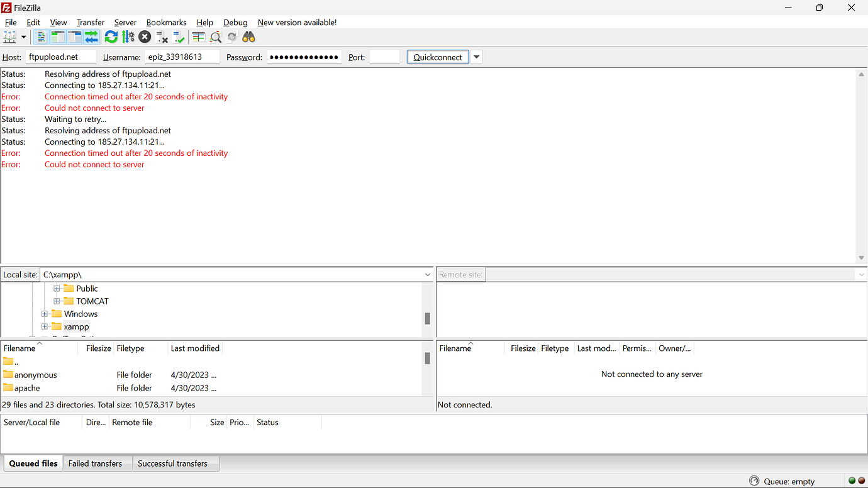Open the Quickconnect history dropdown arrow

click(477, 57)
